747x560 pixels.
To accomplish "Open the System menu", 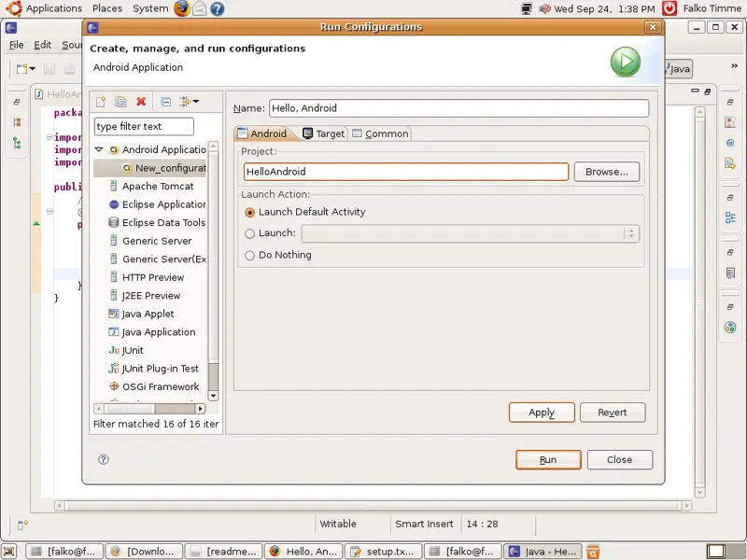I will (150, 8).
